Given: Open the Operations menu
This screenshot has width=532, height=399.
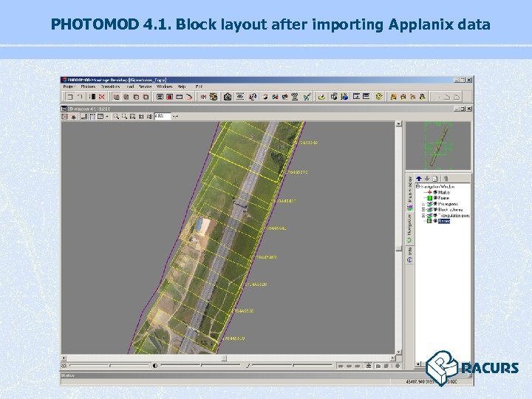Looking at the screenshot, I should click(110, 87).
